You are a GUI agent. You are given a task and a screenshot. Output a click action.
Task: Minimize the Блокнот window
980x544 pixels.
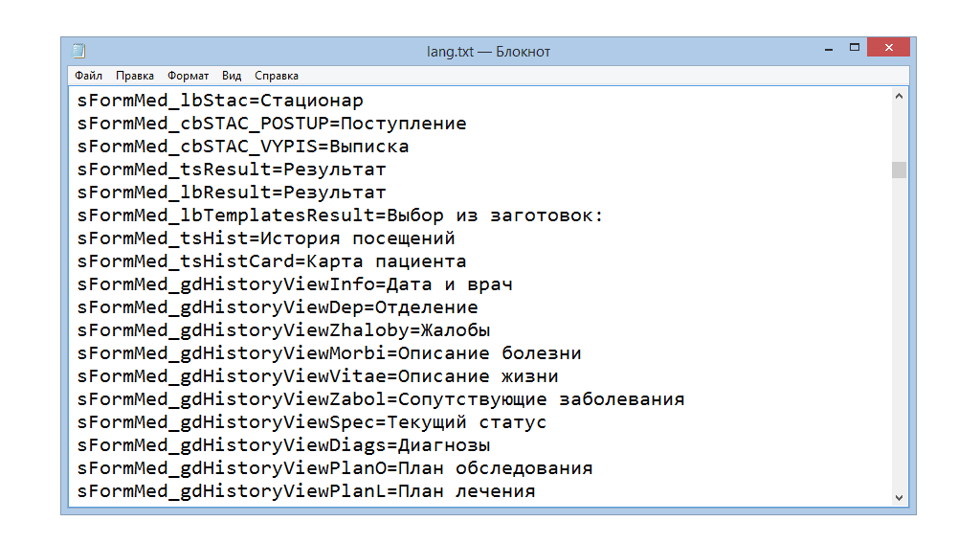coord(826,48)
